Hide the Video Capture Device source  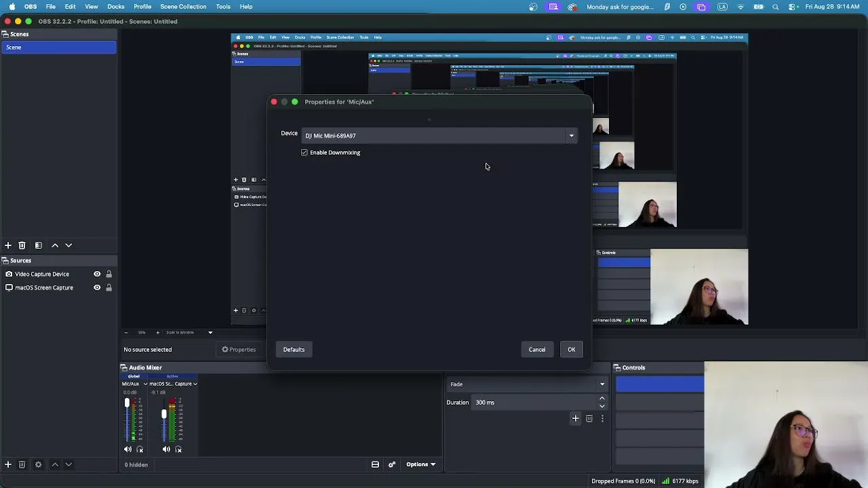click(97, 274)
